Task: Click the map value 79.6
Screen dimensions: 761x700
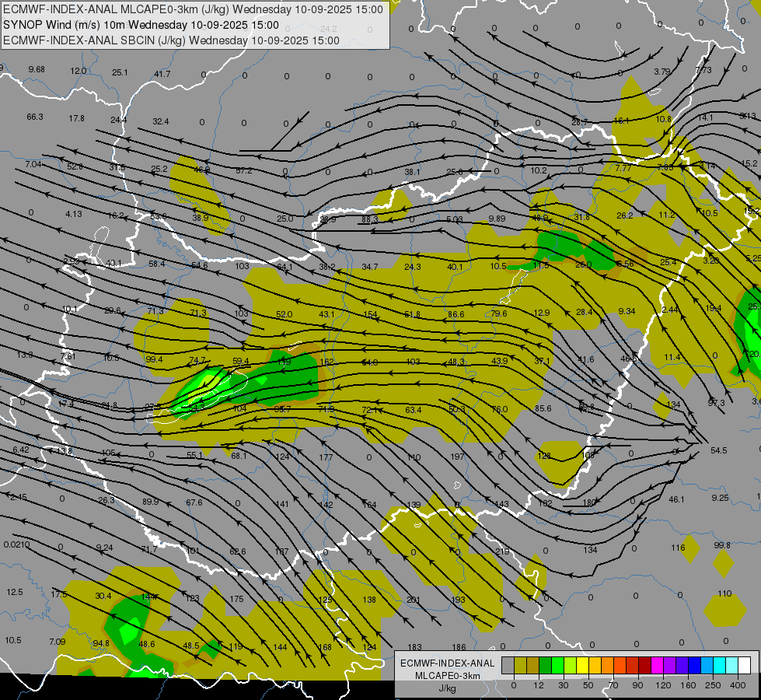Action: coord(498,313)
